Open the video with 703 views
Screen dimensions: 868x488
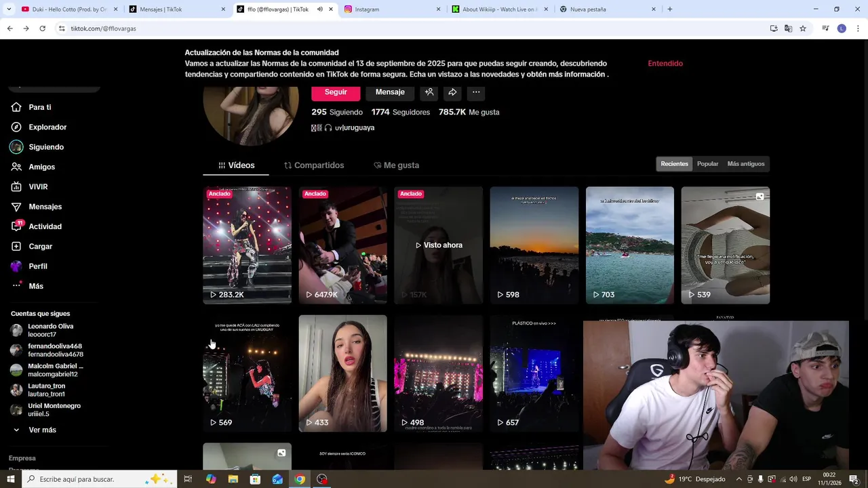[629, 245]
